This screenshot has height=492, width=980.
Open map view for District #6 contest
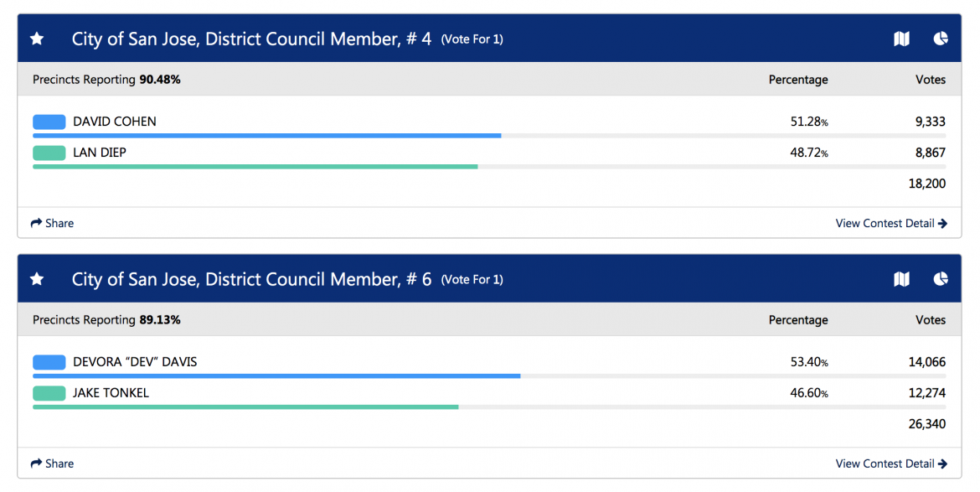(x=901, y=279)
